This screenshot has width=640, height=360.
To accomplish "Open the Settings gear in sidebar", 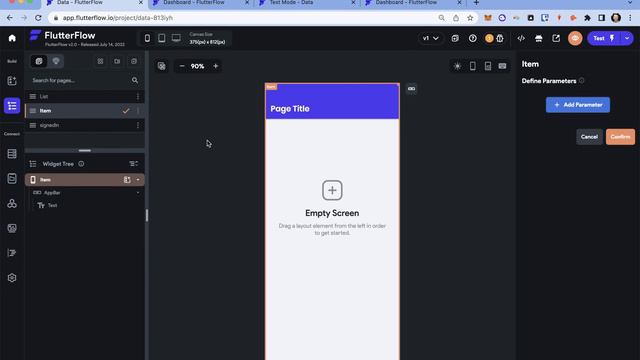I will (x=12, y=278).
